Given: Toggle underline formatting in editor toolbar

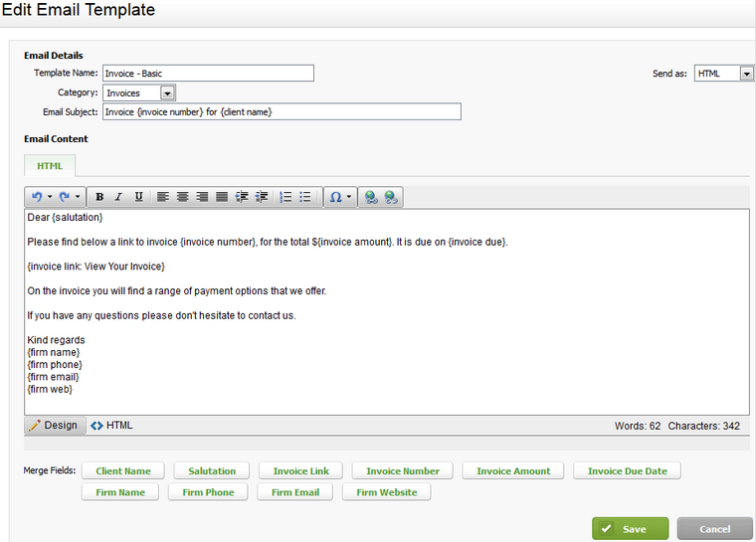Looking at the screenshot, I should tap(138, 197).
